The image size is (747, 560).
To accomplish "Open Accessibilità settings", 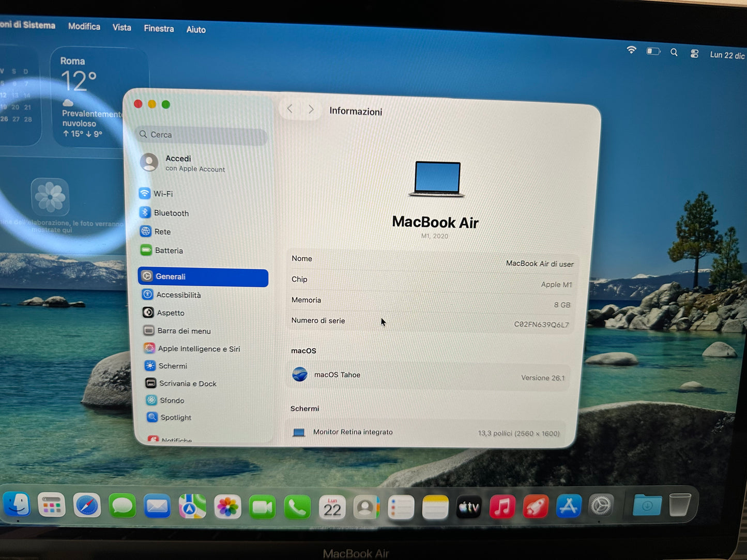I will 179,294.
